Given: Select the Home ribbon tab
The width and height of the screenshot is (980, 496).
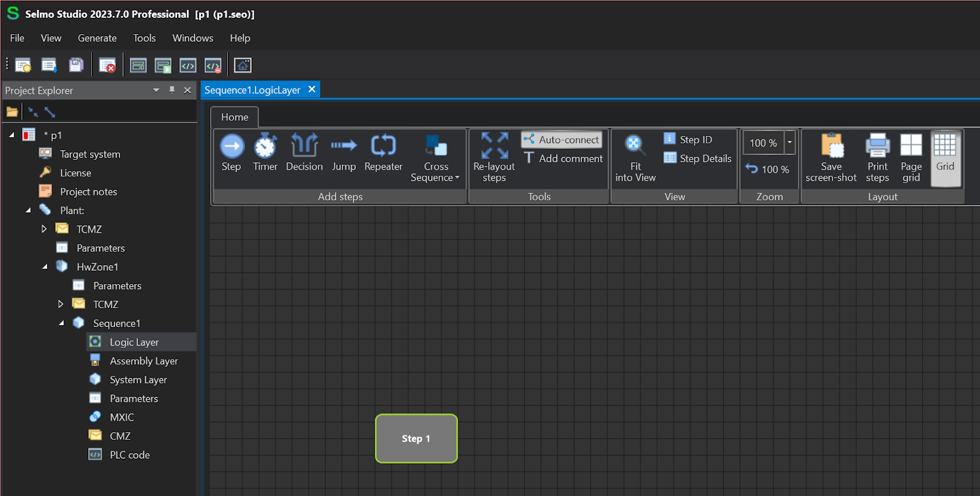Looking at the screenshot, I should [235, 117].
